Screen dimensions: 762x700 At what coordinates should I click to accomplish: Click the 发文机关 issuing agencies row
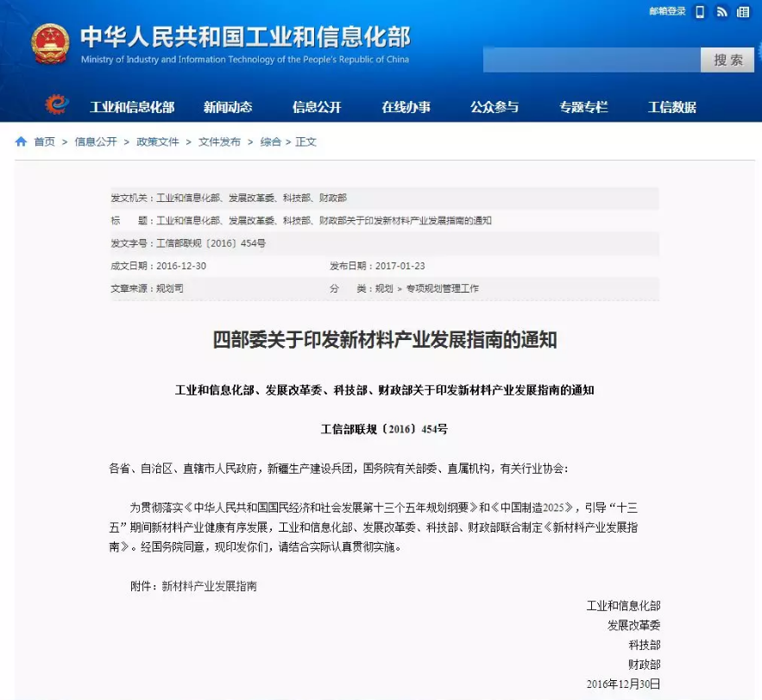pyautogui.click(x=385, y=198)
